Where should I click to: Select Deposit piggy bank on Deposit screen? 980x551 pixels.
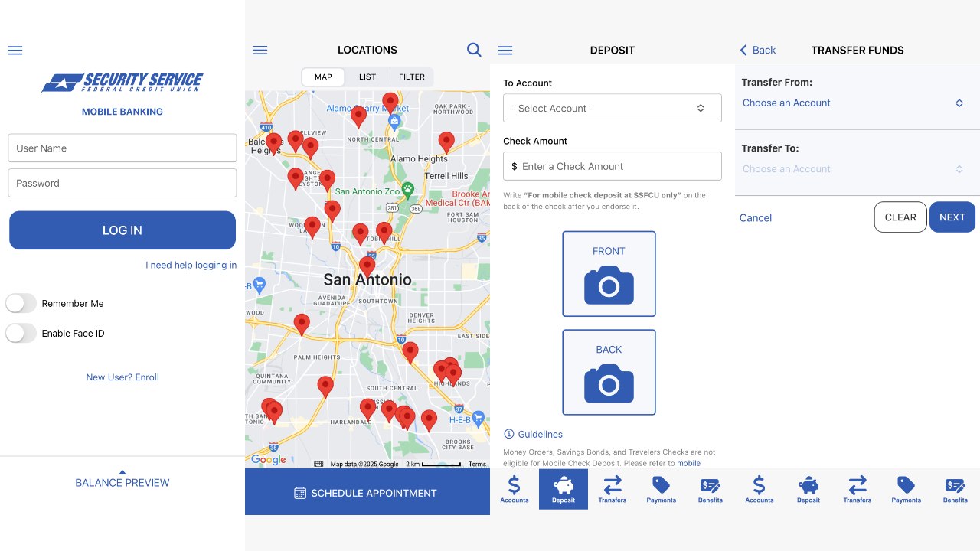pyautogui.click(x=563, y=489)
